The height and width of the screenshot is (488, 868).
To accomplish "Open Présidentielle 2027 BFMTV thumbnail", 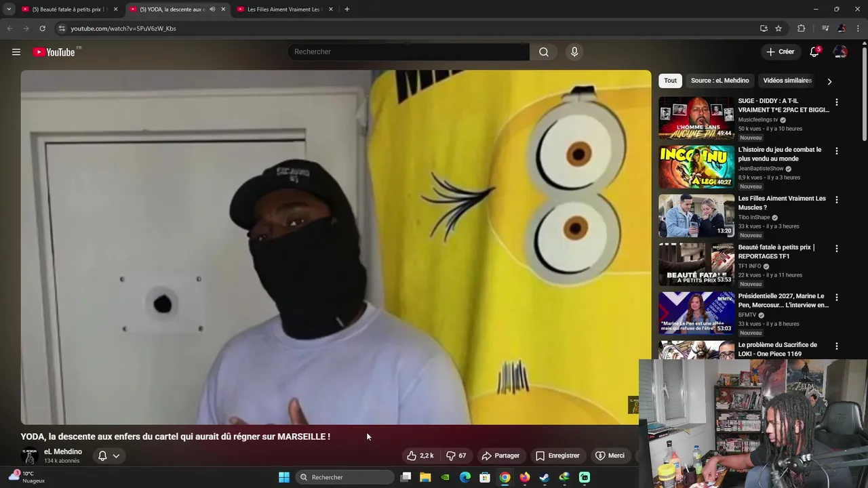I will point(696,314).
